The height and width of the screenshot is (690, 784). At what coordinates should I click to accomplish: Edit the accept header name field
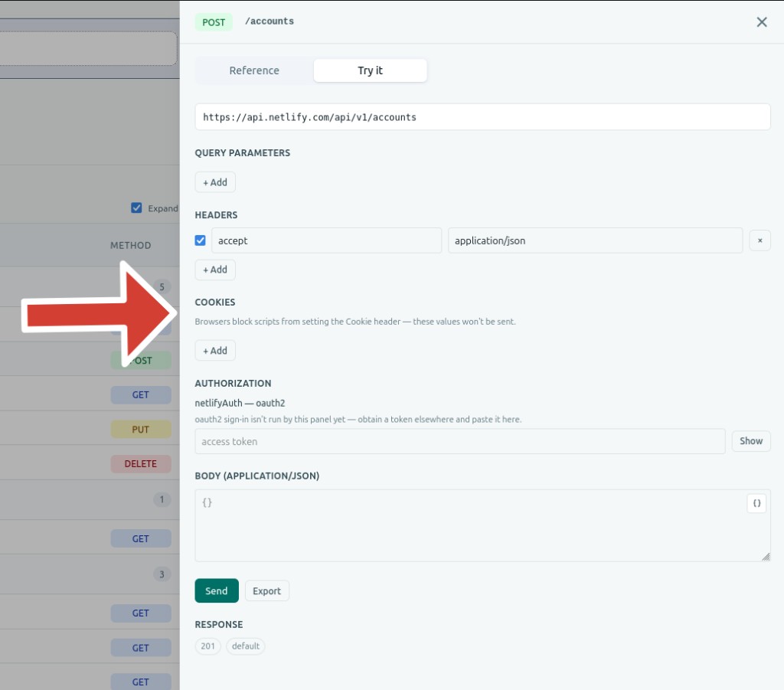pos(326,240)
